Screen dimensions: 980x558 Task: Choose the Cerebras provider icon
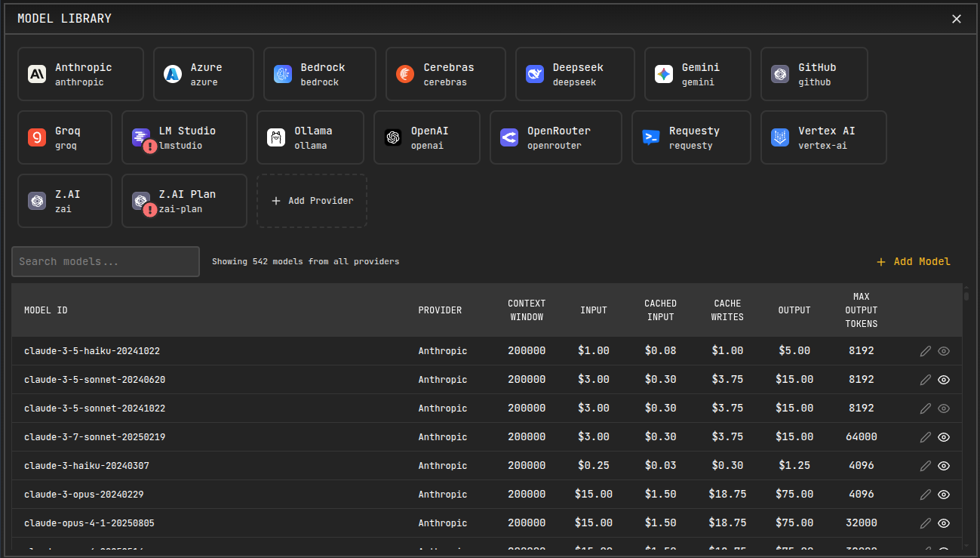tap(405, 74)
